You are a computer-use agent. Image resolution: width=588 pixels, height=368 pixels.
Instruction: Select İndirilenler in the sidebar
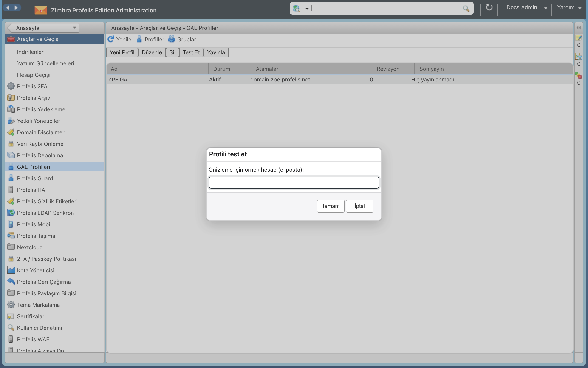point(30,52)
